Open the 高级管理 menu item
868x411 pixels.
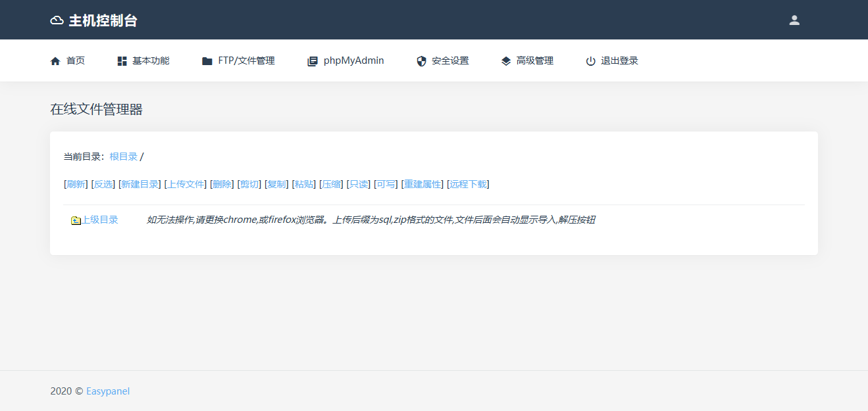pyautogui.click(x=534, y=60)
